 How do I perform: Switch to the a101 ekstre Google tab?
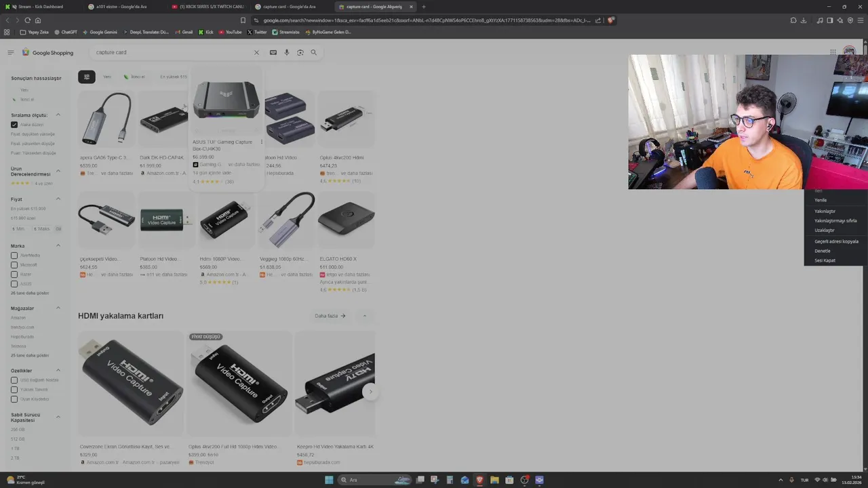pos(121,7)
